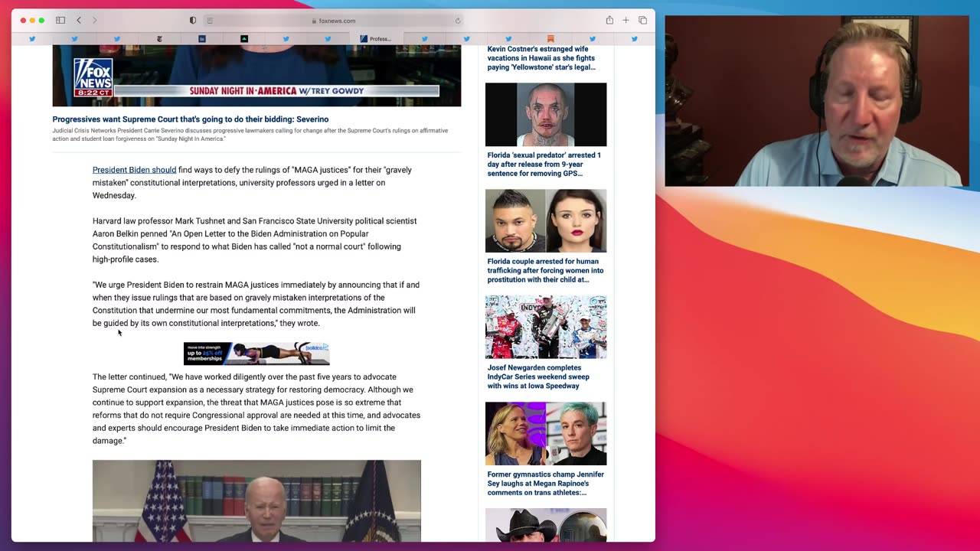
Task: Click the paragraph starting 'We urge President Biden'
Action: pos(256,304)
